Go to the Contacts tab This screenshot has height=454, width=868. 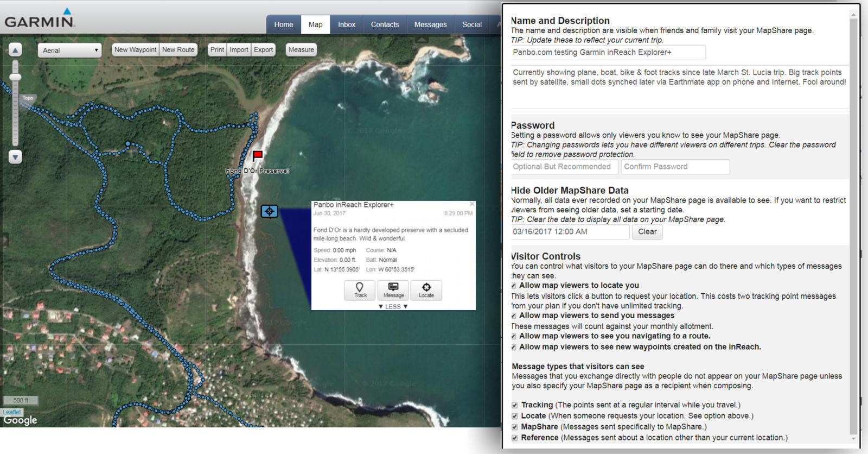pyautogui.click(x=385, y=24)
